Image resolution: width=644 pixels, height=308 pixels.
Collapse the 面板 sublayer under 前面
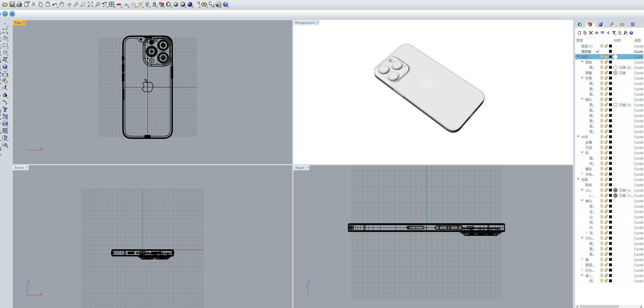click(x=582, y=62)
